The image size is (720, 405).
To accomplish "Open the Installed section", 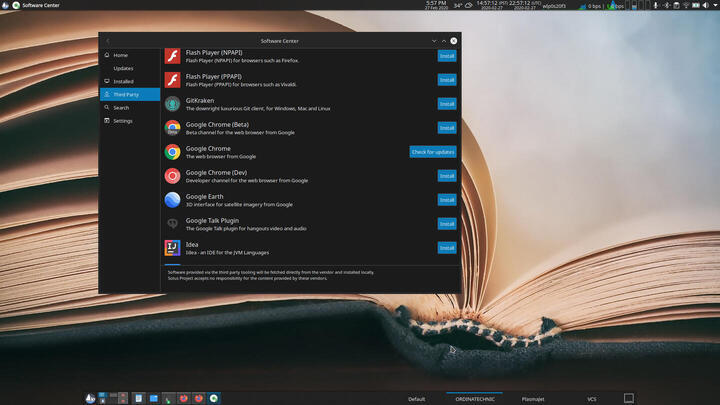I will [x=130, y=81].
